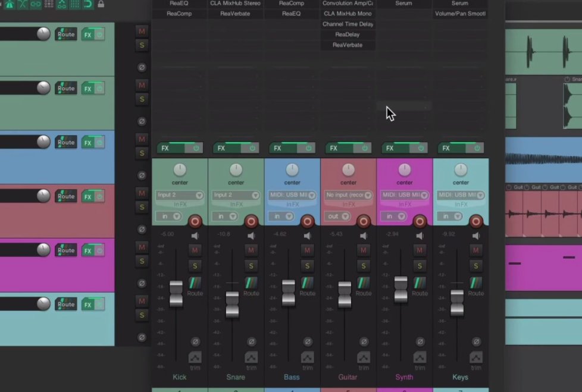Invert phase on the Guitar mixer strip
The image size is (582, 392).
pos(364,341)
